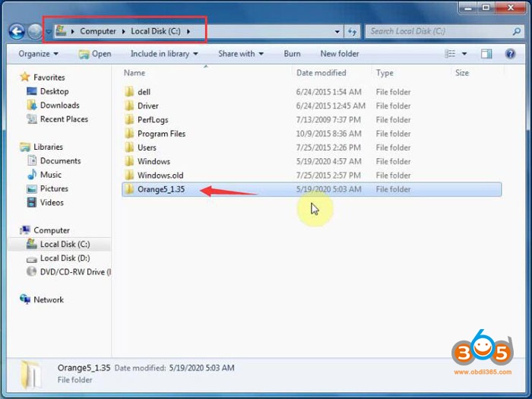Sort by Name column header
Viewport: 532px width, 399px height.
pyautogui.click(x=135, y=73)
